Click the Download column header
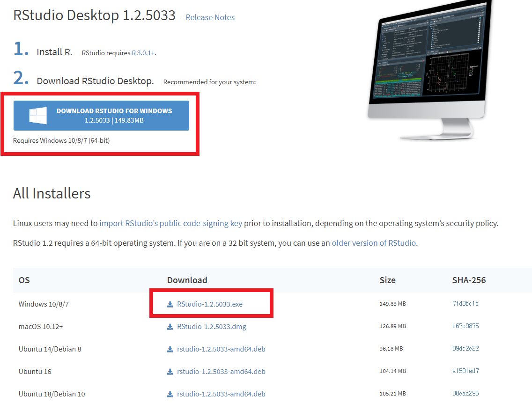The width and height of the screenshot is (532, 403). (187, 280)
